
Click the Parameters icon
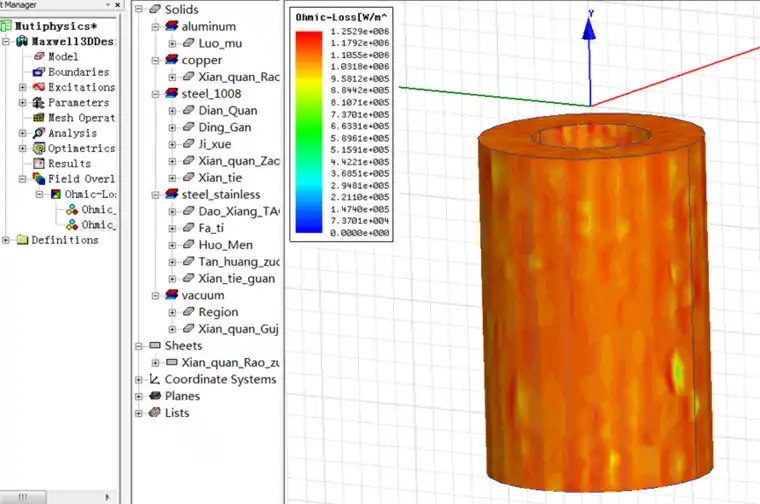tap(39, 102)
